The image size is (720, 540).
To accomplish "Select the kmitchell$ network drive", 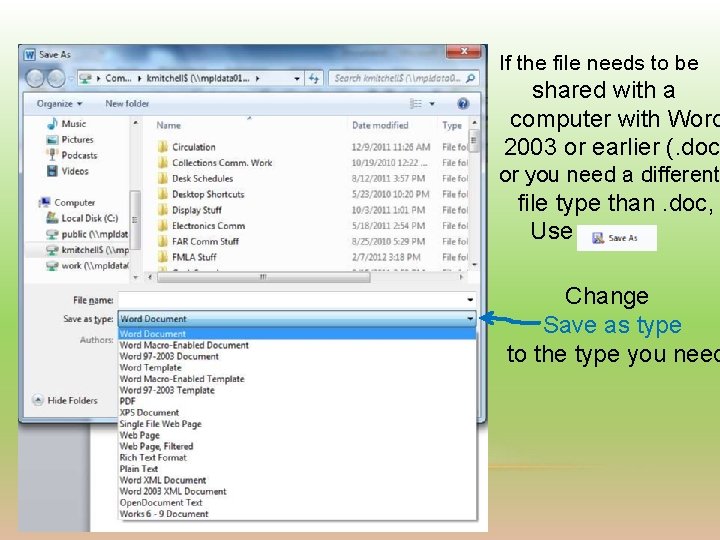I will pos(87,250).
